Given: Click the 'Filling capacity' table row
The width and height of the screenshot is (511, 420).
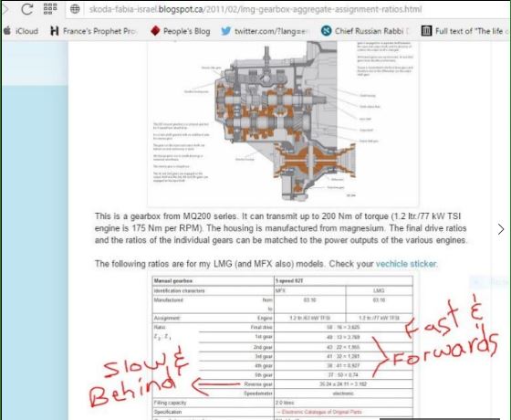Looking at the screenshot, I should (283, 403).
